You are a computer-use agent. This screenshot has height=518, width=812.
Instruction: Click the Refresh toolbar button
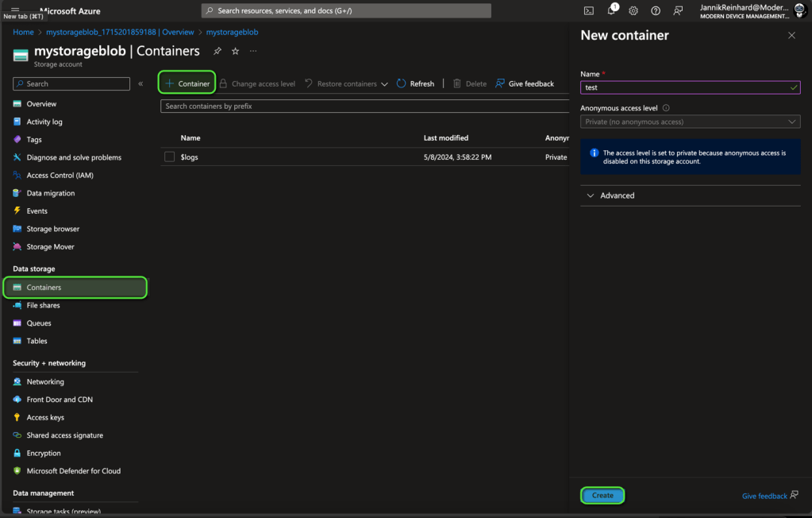[x=415, y=83]
